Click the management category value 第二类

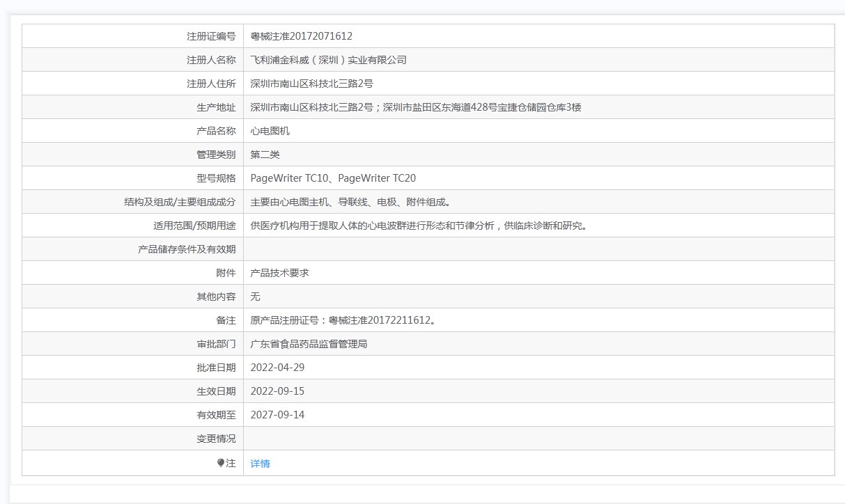265,155
